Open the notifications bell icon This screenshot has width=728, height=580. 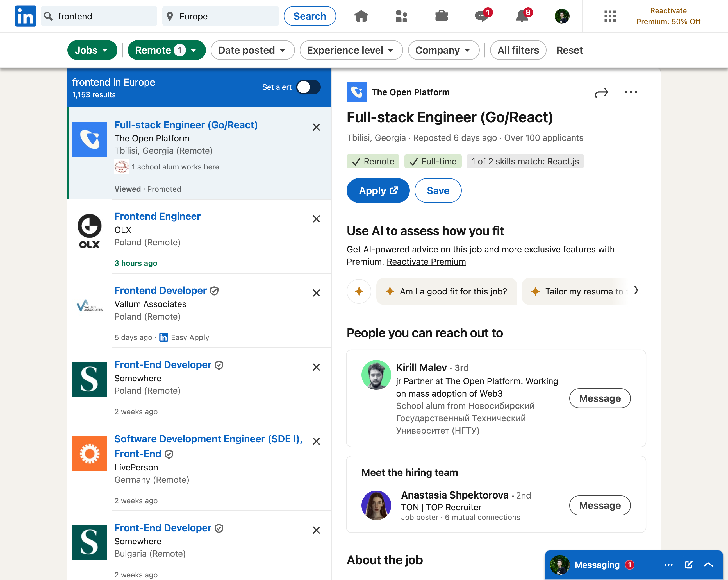[522, 16]
